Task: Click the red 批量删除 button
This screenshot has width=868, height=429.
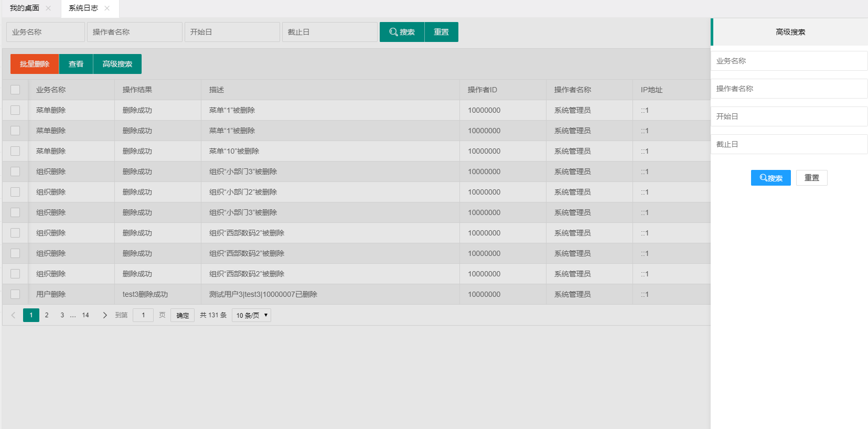Action: pyautogui.click(x=35, y=64)
